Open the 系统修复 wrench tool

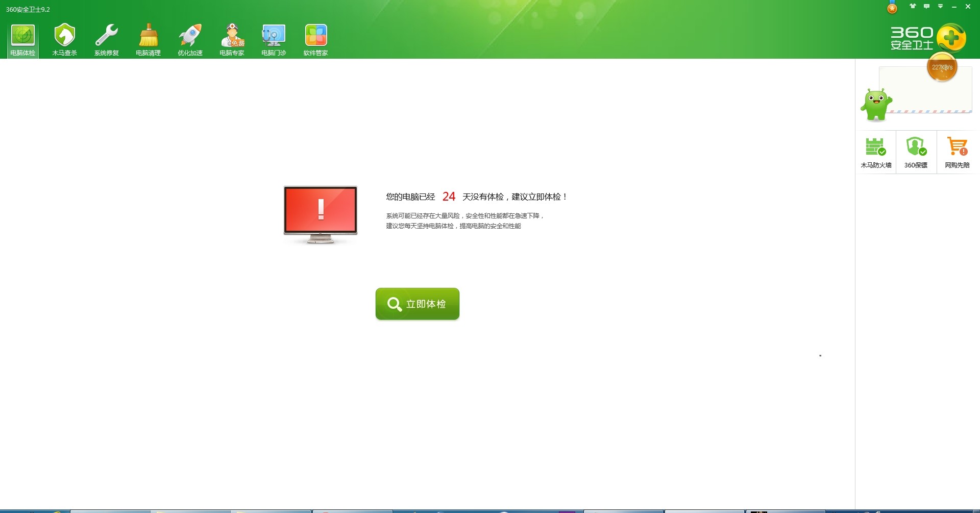point(107,40)
